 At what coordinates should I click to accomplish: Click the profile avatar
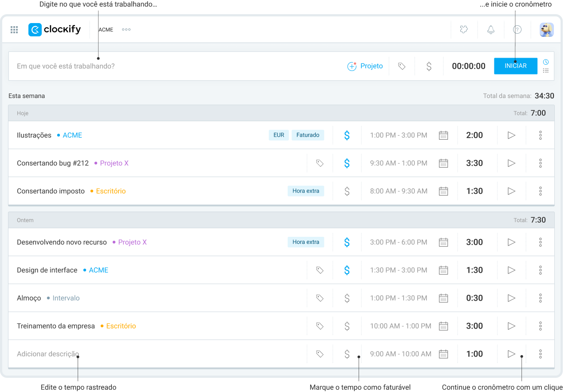546,29
